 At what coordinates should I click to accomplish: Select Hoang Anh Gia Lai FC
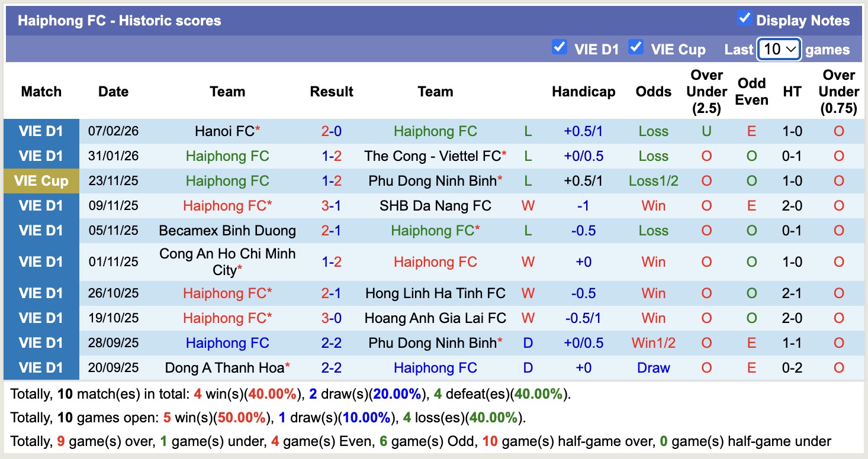[435, 318]
